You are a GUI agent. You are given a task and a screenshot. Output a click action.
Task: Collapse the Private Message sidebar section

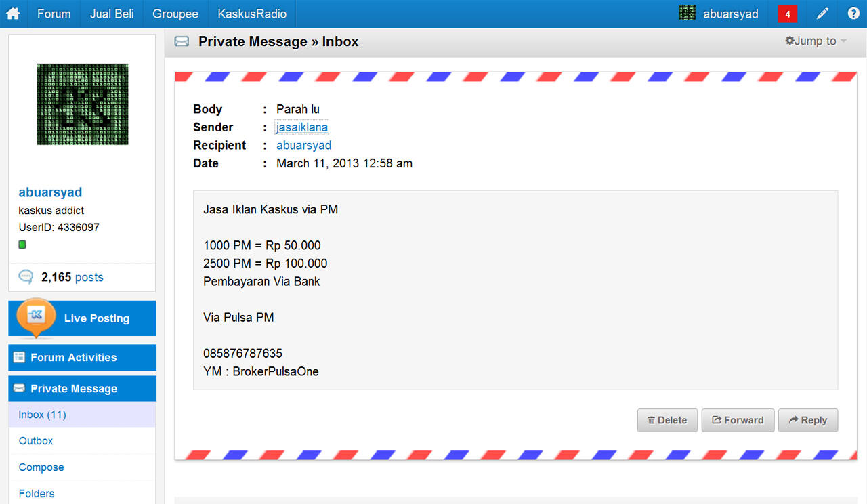click(82, 388)
